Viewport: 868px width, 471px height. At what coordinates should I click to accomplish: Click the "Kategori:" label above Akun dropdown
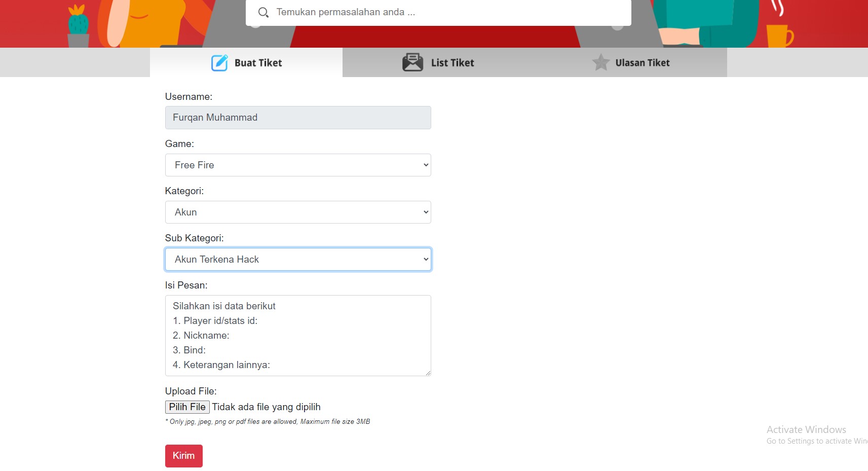(x=184, y=191)
